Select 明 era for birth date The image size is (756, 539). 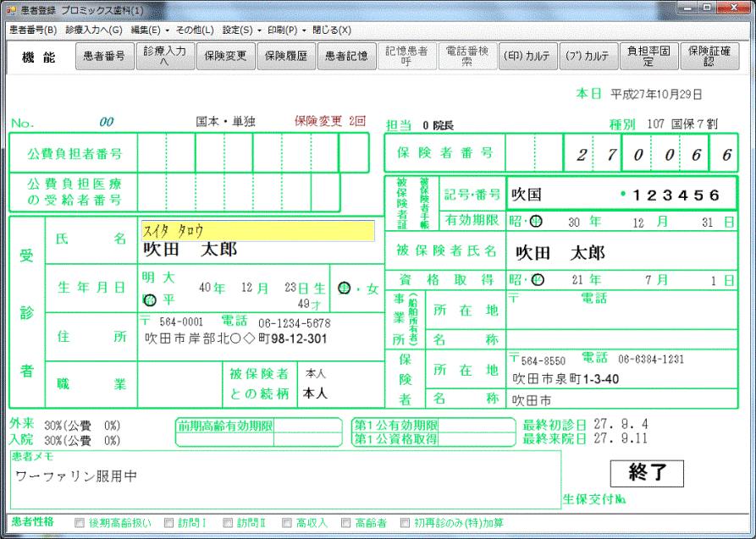[148, 278]
